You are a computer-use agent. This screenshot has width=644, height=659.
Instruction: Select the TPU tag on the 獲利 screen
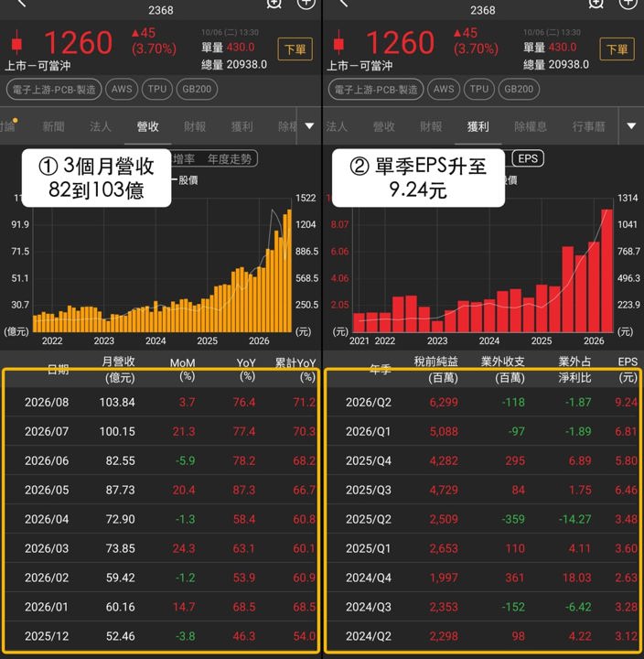point(479,89)
